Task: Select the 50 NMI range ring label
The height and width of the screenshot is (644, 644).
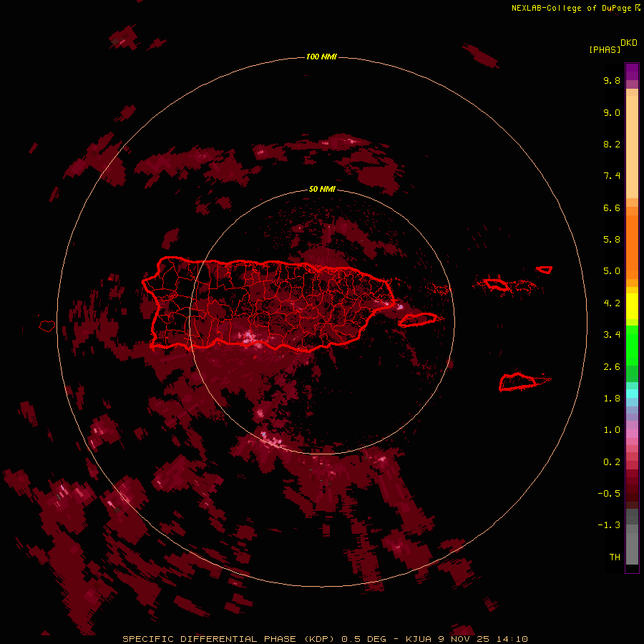Action: [322, 189]
